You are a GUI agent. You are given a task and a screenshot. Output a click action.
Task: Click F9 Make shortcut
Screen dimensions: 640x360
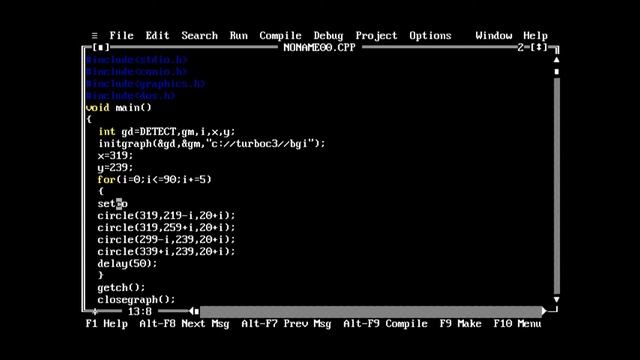pyautogui.click(x=460, y=324)
